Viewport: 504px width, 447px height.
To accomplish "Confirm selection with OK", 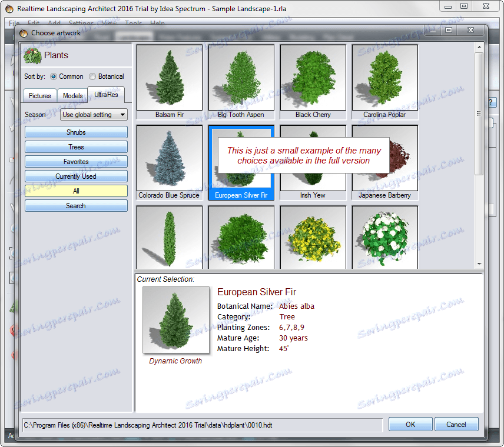I will [410, 425].
